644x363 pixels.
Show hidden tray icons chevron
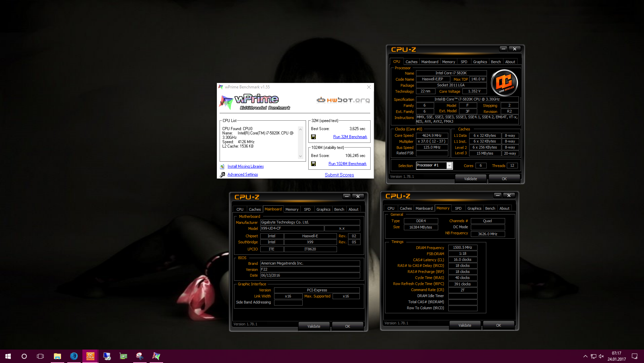tap(585, 356)
